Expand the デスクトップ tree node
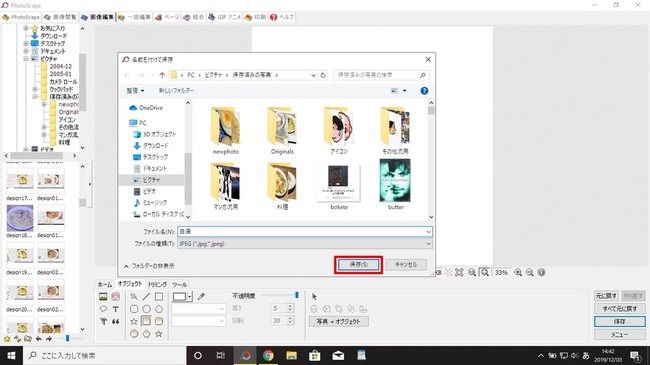 [26, 44]
